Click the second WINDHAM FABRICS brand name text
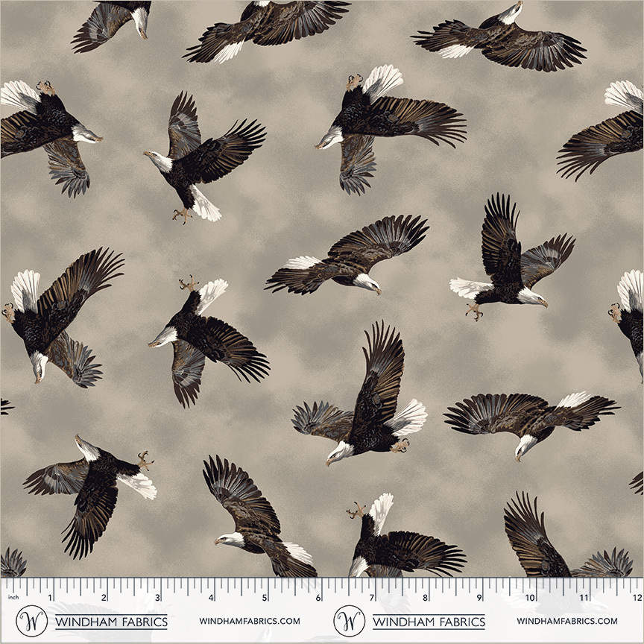 click(429, 621)
